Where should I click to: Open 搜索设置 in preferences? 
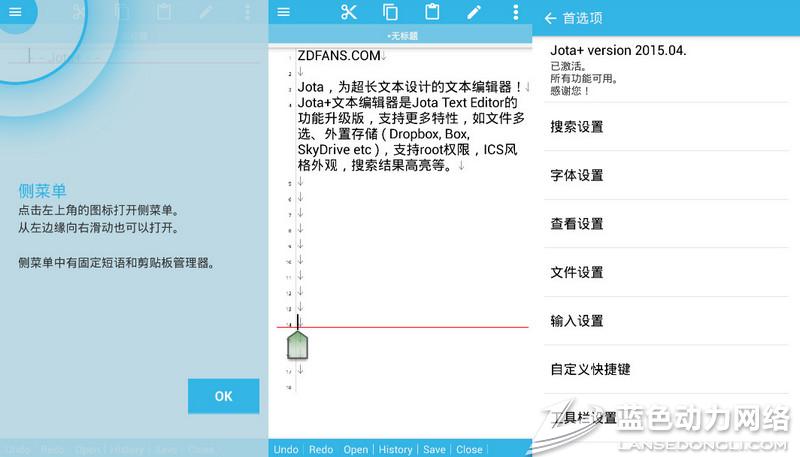pos(577,127)
